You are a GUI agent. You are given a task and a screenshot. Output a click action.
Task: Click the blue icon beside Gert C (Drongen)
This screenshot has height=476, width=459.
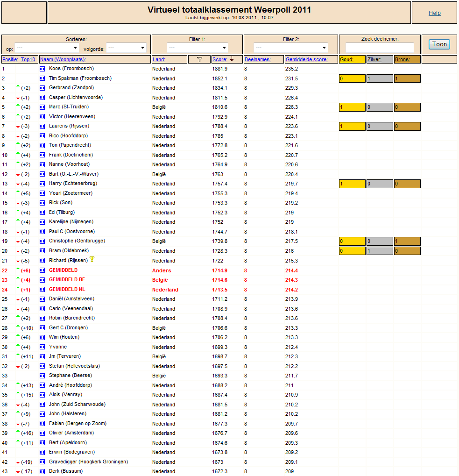tap(42, 327)
